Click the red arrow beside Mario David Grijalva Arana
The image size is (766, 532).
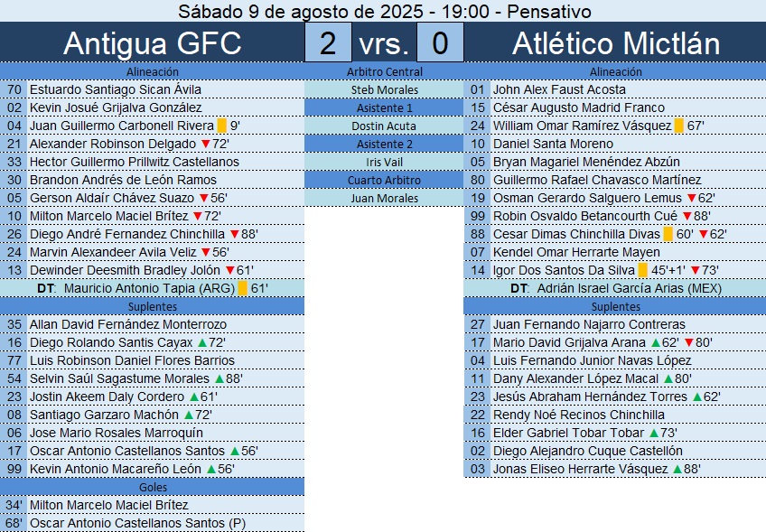coord(698,342)
